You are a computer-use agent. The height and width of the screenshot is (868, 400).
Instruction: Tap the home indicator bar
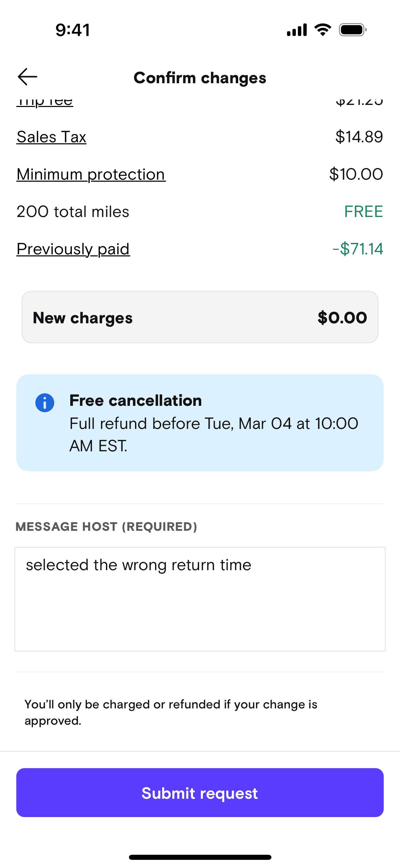pos(200,857)
